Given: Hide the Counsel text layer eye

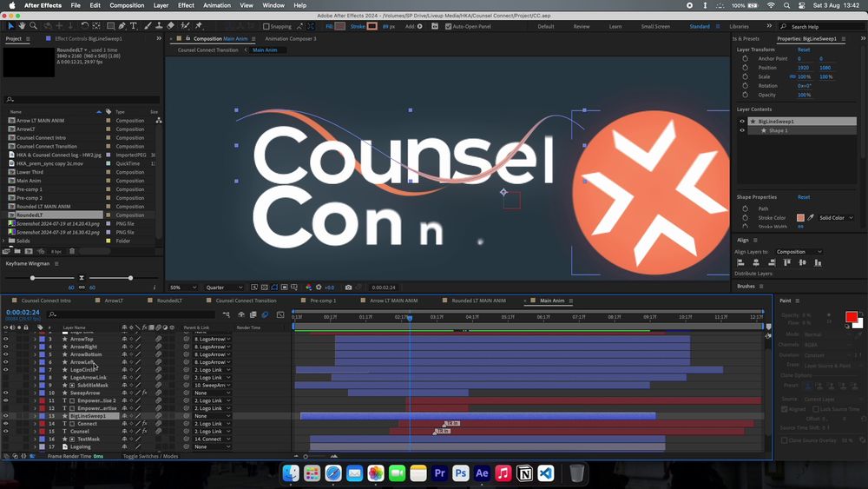Looking at the screenshot, I should 5,432.
